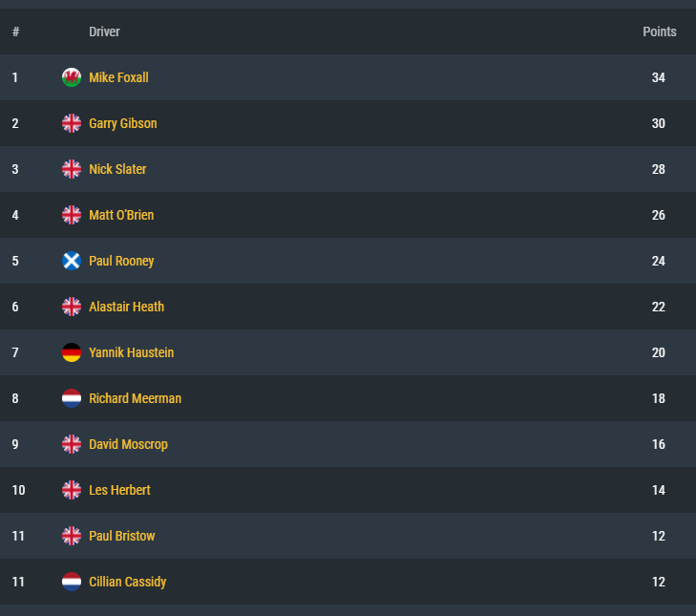
Task: Click the Points column header
Action: click(659, 32)
